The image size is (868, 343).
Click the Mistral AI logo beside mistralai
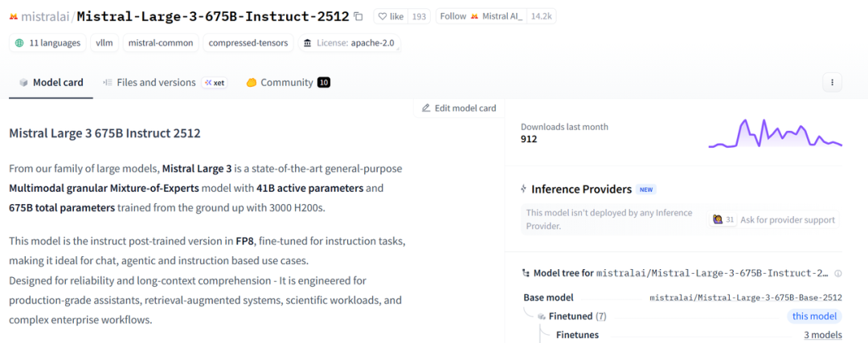click(14, 16)
